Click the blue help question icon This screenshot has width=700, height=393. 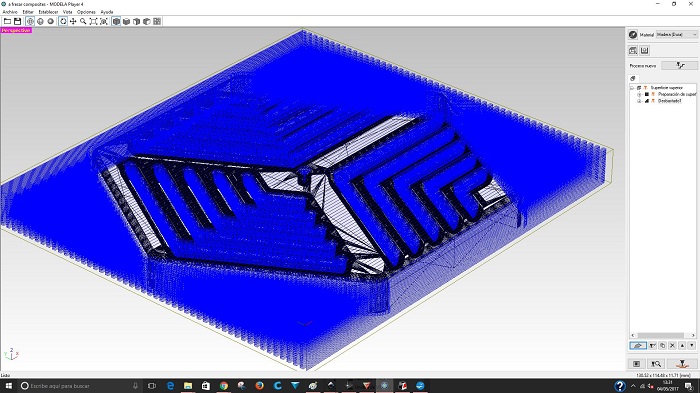[620, 386]
